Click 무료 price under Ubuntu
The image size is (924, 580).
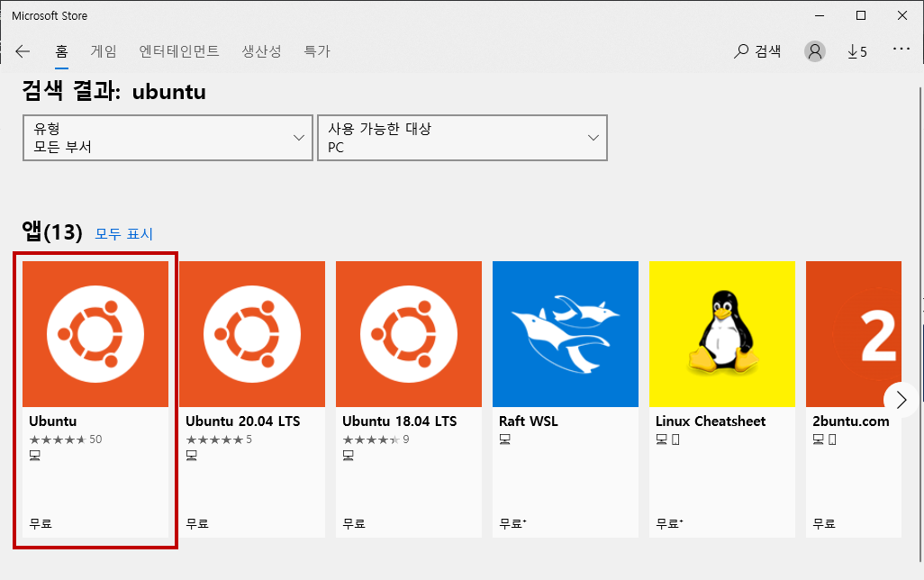tap(41, 523)
